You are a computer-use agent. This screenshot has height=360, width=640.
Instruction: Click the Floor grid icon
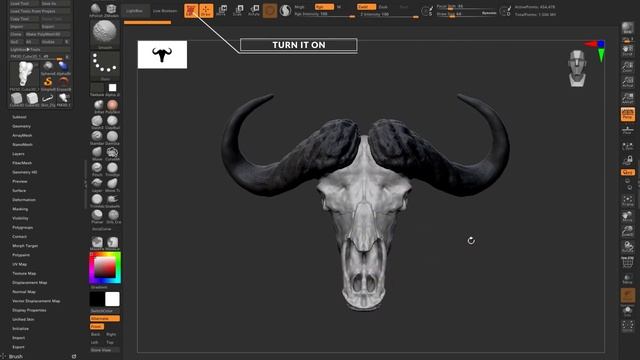click(627, 130)
